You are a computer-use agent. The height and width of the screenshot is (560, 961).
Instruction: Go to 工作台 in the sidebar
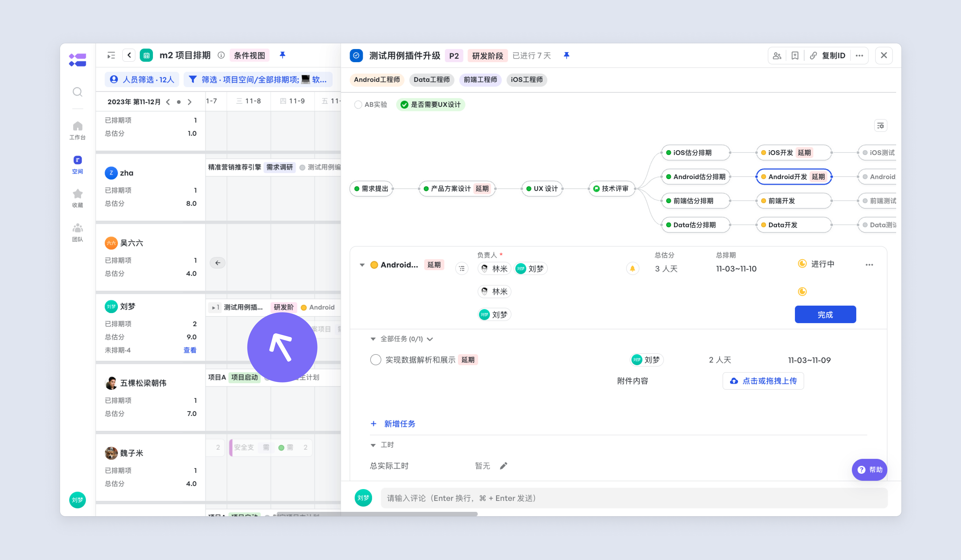[77, 130]
